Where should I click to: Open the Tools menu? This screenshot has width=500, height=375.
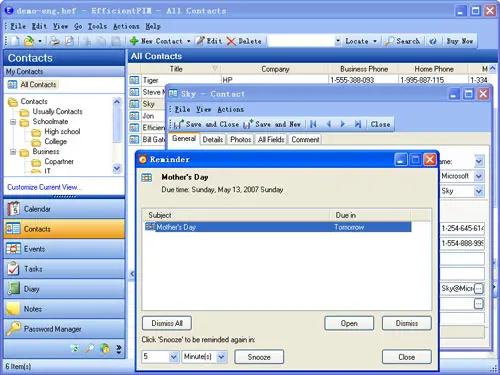coord(97,26)
